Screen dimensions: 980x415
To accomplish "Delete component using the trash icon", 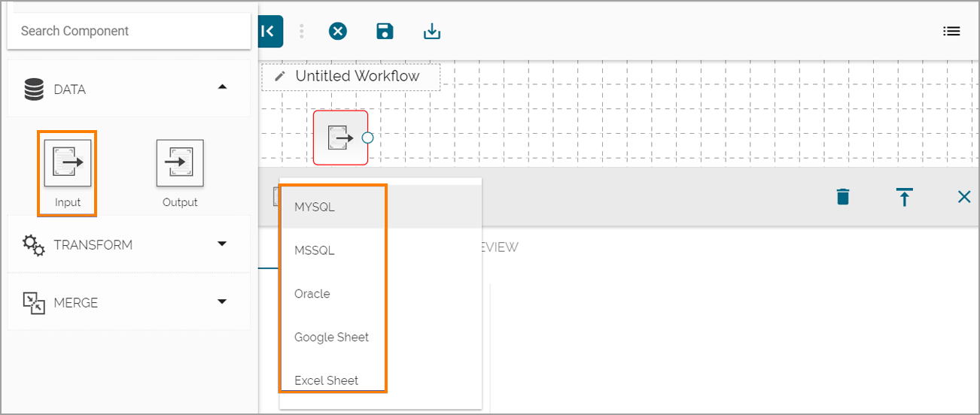I will tap(843, 197).
